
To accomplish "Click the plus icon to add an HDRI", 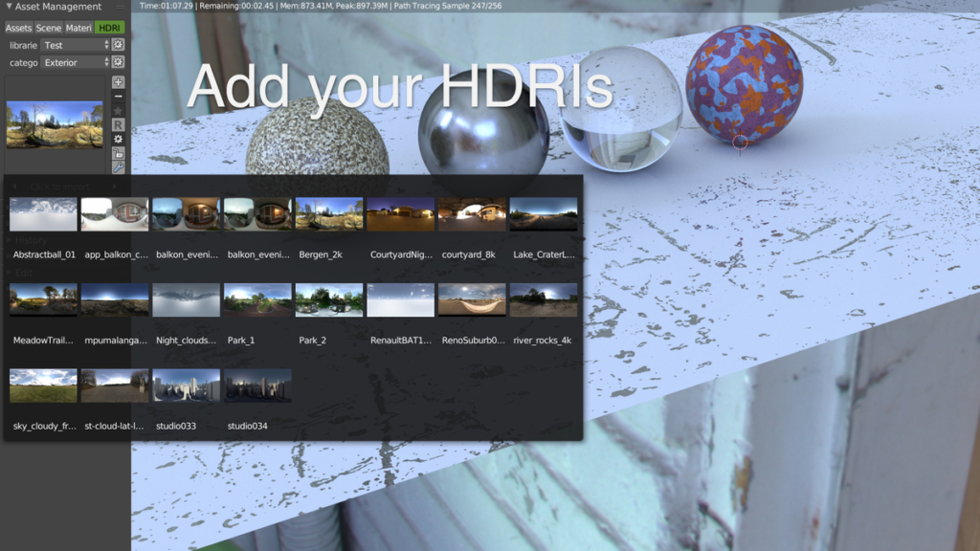I will coord(119,82).
